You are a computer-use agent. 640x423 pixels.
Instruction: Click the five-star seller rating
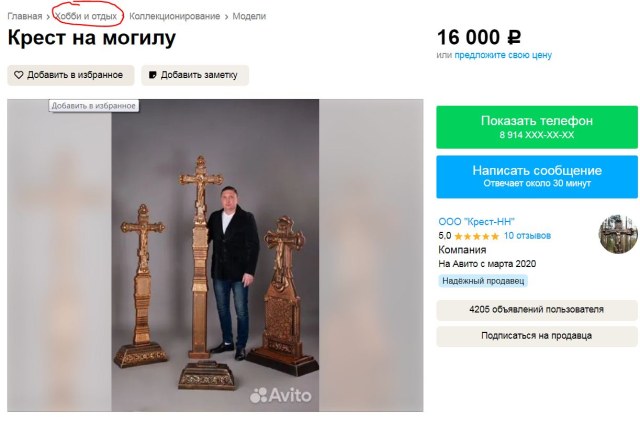[477, 236]
